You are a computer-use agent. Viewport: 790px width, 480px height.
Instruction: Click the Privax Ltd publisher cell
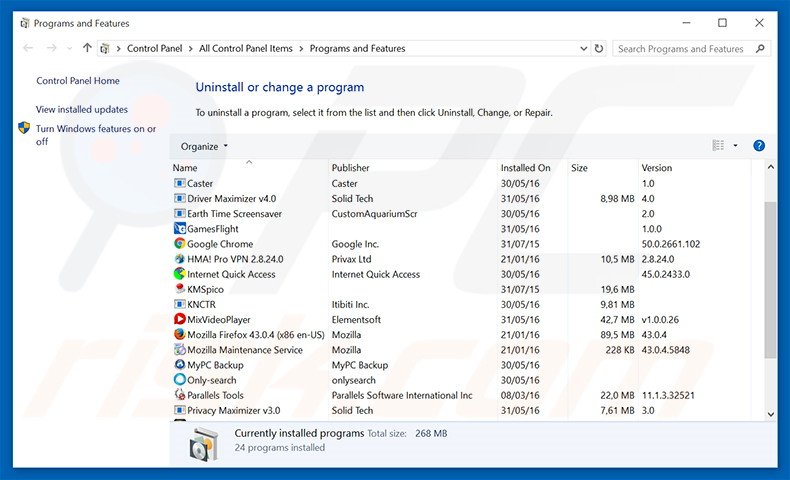click(351, 259)
